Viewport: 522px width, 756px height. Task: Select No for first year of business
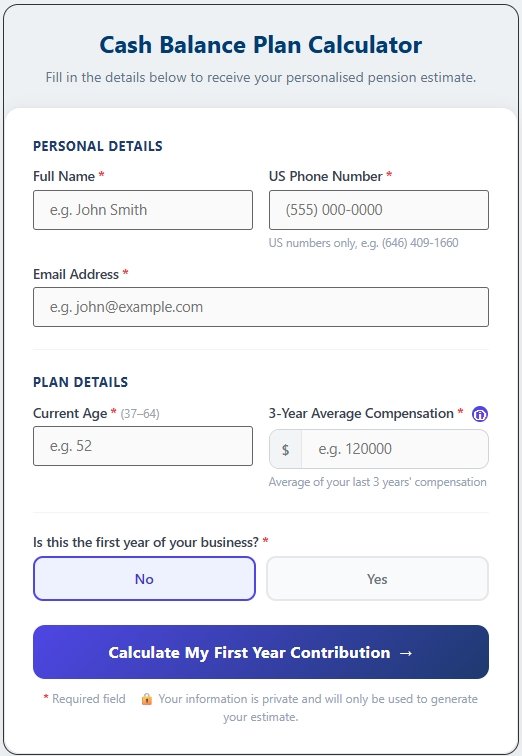click(x=144, y=579)
